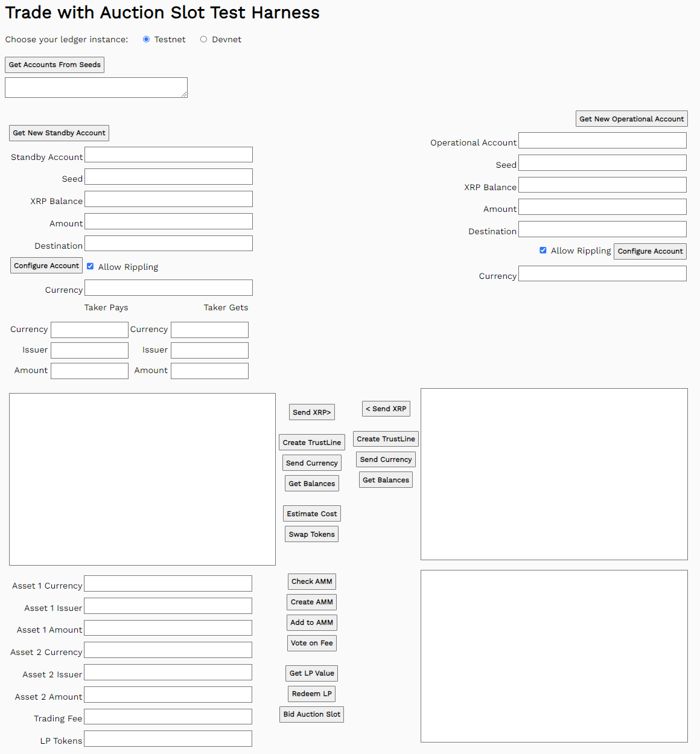Toggle standby Allow Rippling checkbox
Viewport: 700px width, 754px height.
point(91,266)
